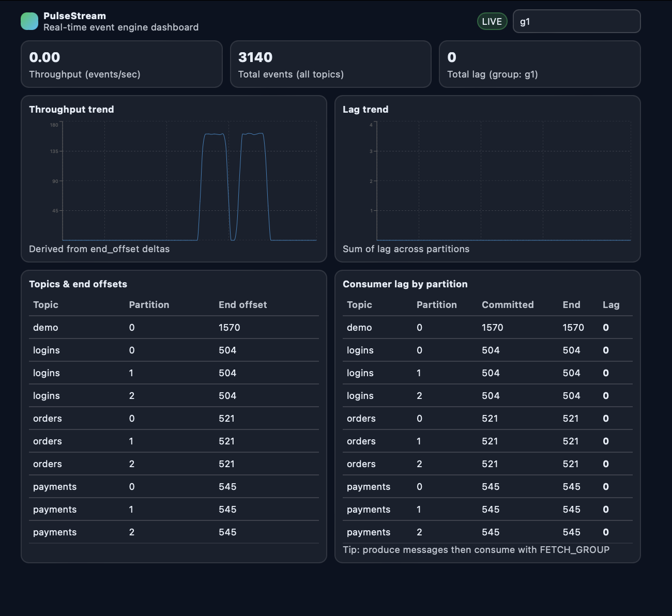The image size is (672, 616).
Task: Select the Total events stat card
Action: pyautogui.click(x=331, y=64)
